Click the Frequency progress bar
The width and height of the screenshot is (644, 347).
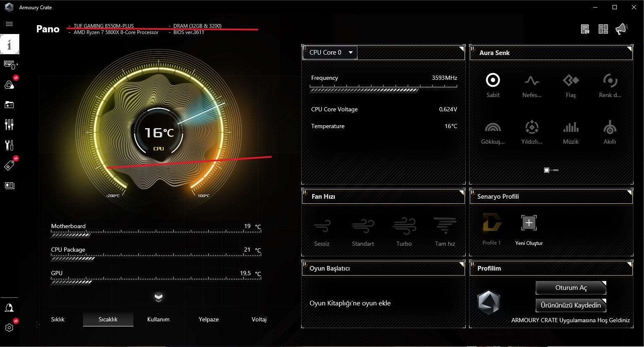(x=383, y=89)
